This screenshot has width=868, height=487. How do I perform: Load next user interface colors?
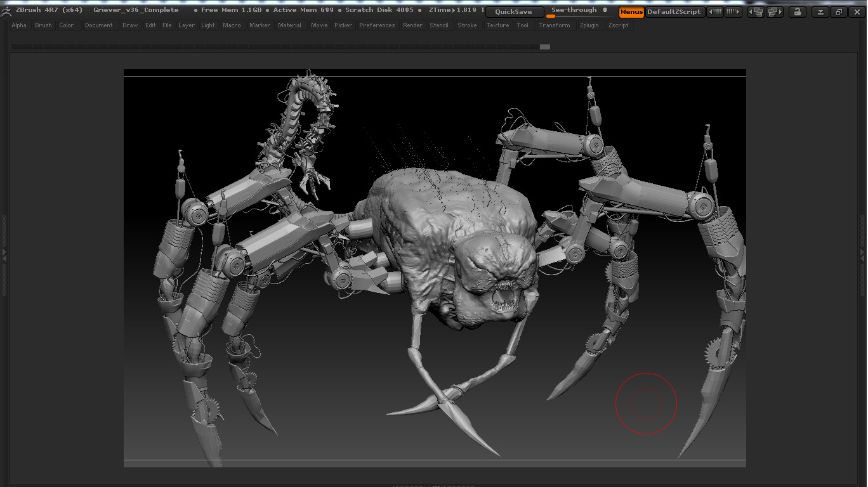pos(733,12)
